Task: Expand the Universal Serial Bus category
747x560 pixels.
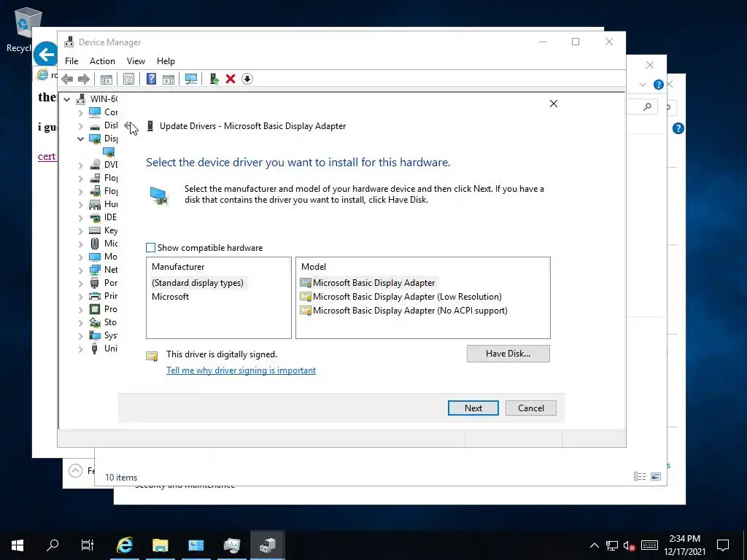Action: click(x=80, y=349)
